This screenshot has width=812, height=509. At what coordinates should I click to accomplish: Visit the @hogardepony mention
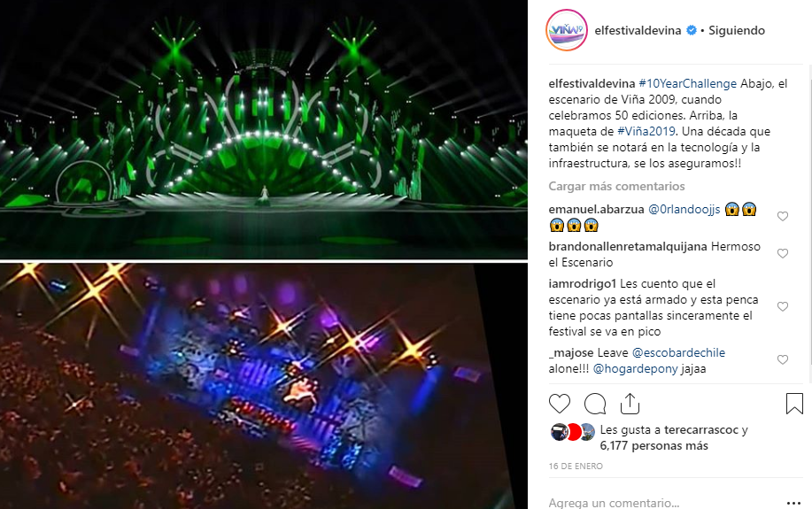tap(635, 368)
